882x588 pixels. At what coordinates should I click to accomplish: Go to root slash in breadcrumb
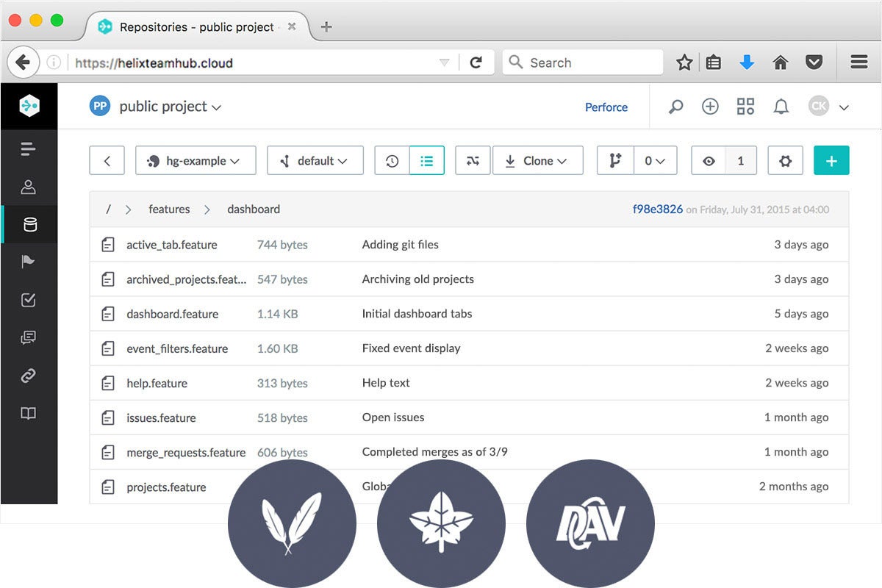point(108,209)
